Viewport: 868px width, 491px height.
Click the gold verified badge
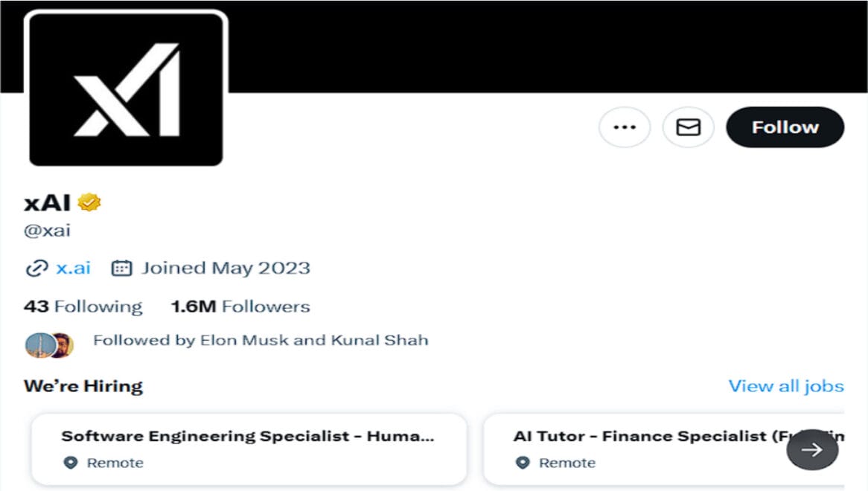click(x=89, y=202)
